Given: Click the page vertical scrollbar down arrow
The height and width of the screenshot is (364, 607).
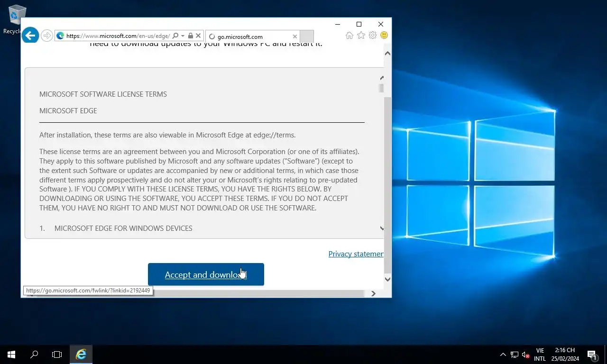Looking at the screenshot, I should pyautogui.click(x=387, y=279).
